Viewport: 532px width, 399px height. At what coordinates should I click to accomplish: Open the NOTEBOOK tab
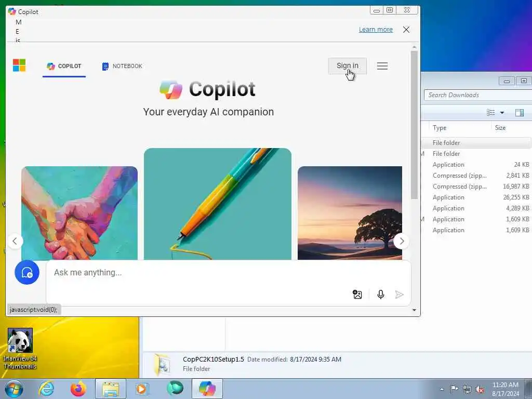[x=122, y=66]
